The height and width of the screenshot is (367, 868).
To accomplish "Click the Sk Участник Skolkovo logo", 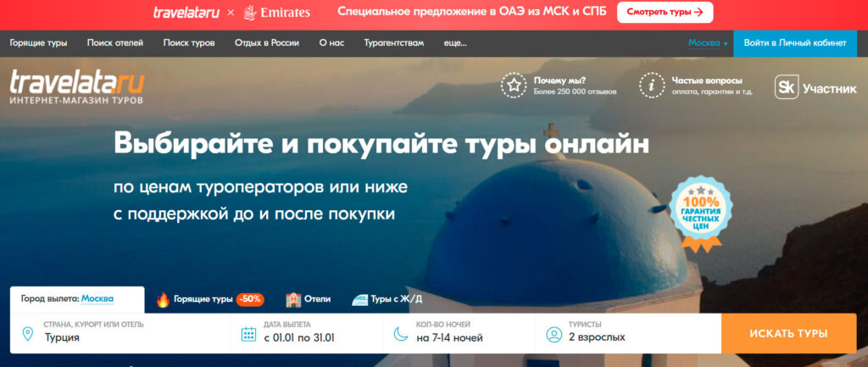I will (815, 87).
